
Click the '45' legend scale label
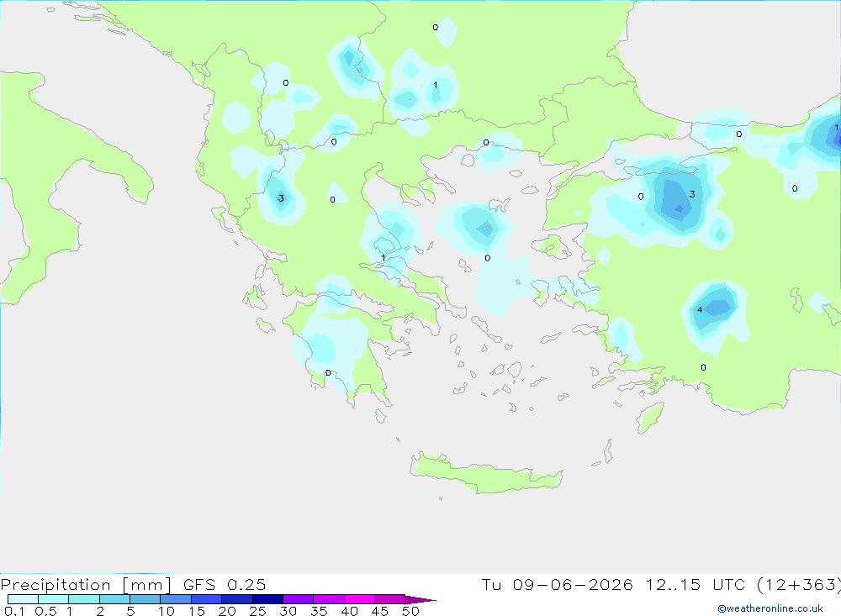[380, 611]
